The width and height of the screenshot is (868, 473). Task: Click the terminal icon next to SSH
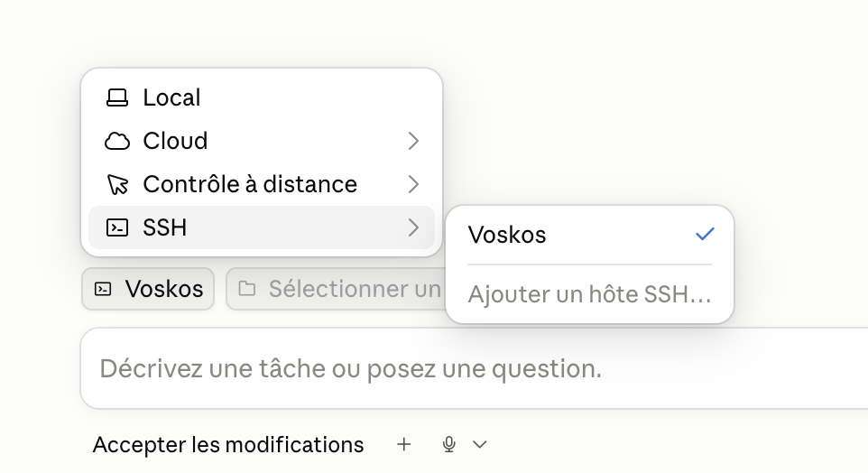(116, 227)
